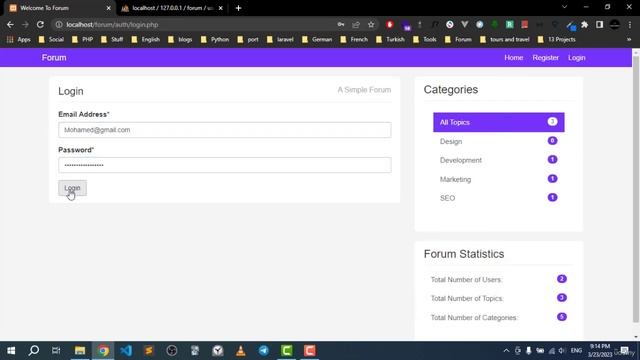The height and width of the screenshot is (360, 640).
Task: Submit the form with the Login button
Action: coord(72,188)
